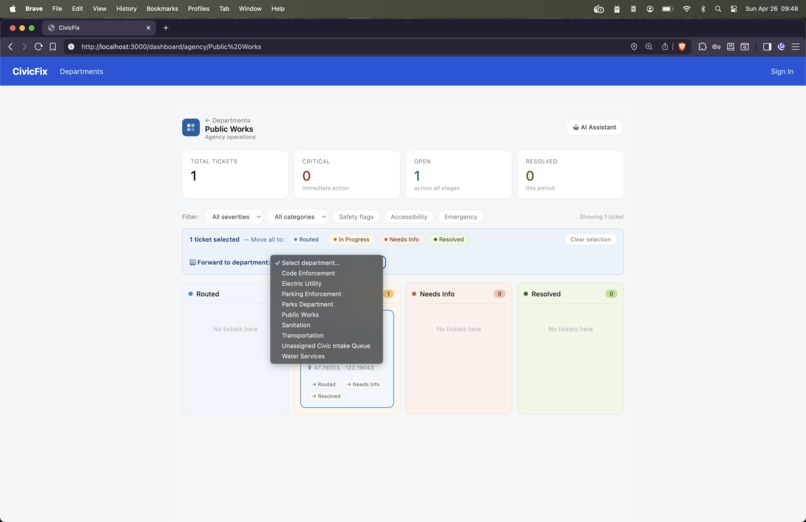
Task: Click the Critical count stat card
Action: (347, 175)
